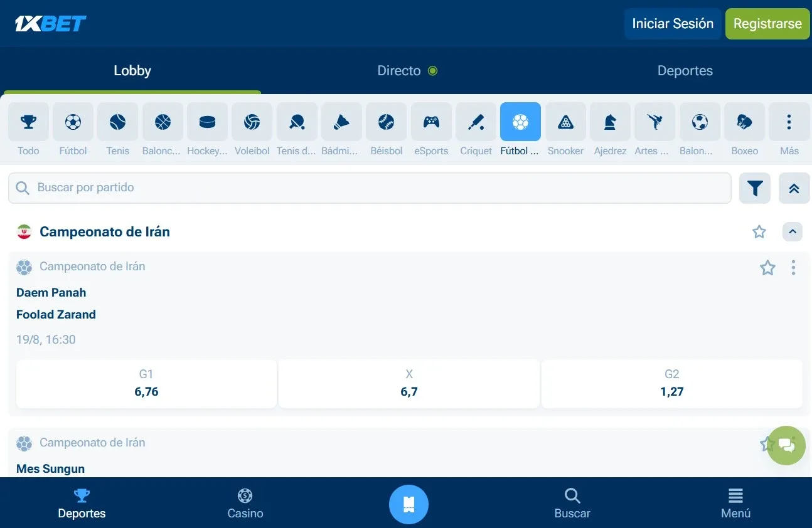Select the Ajedrez chess knight icon
The image size is (812, 528).
(610, 122)
